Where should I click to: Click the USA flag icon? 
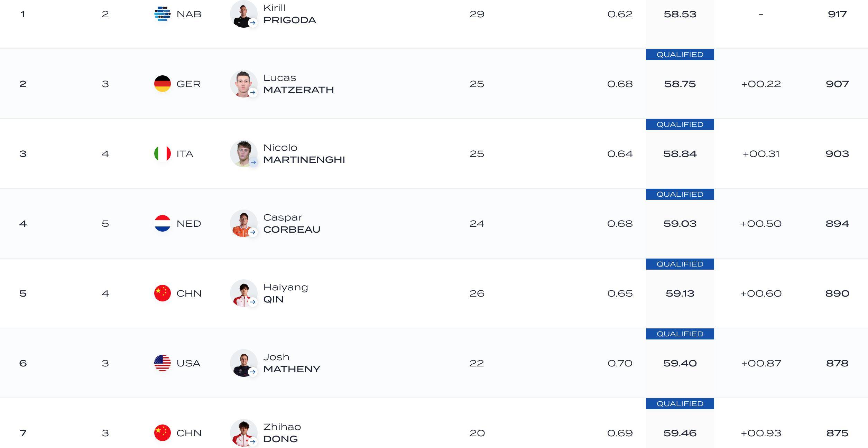[162, 363]
